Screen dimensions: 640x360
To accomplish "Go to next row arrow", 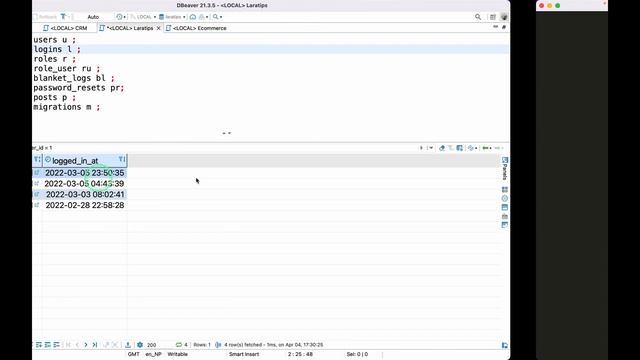I will tap(86, 345).
